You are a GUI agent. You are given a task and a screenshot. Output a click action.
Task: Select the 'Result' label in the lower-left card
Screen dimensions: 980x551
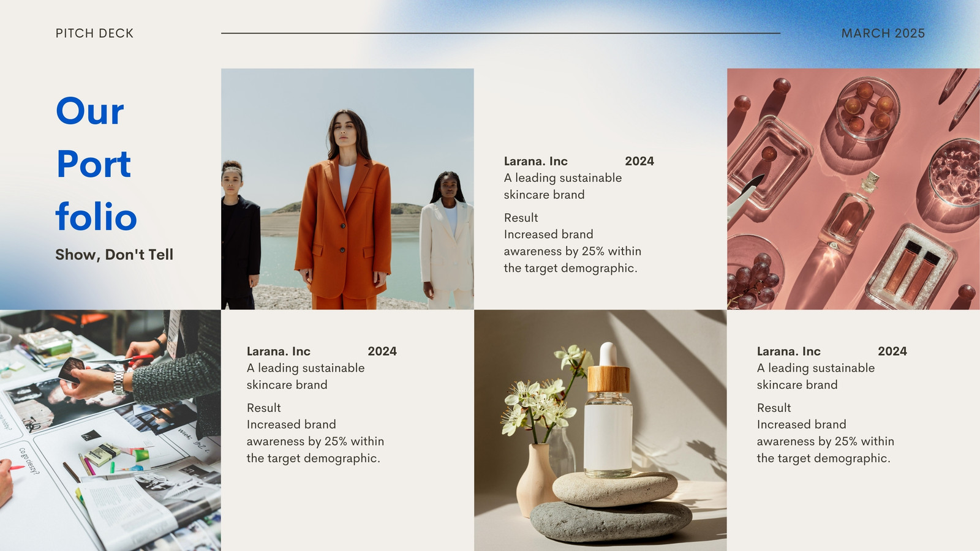264,408
